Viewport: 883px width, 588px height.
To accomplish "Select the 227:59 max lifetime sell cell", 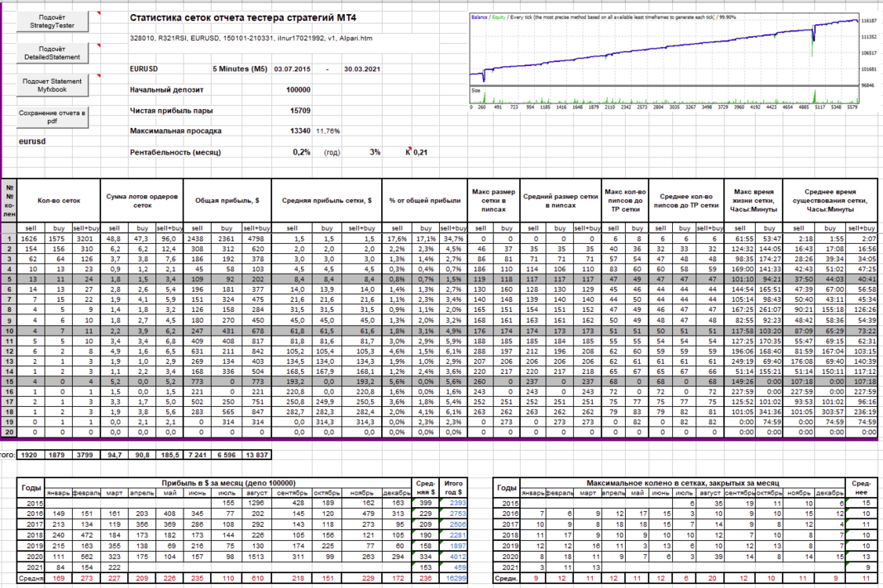I will pyautogui.click(x=740, y=391).
